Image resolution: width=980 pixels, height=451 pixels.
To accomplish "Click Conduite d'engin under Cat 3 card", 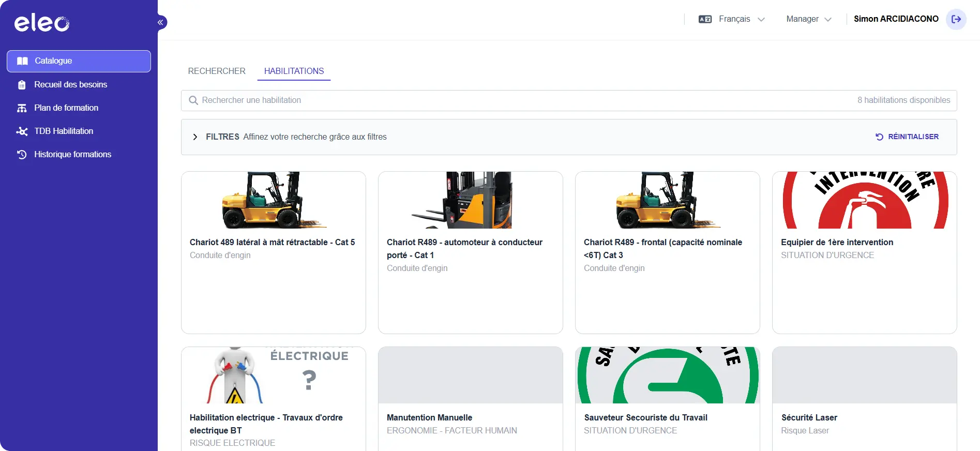I will (614, 268).
